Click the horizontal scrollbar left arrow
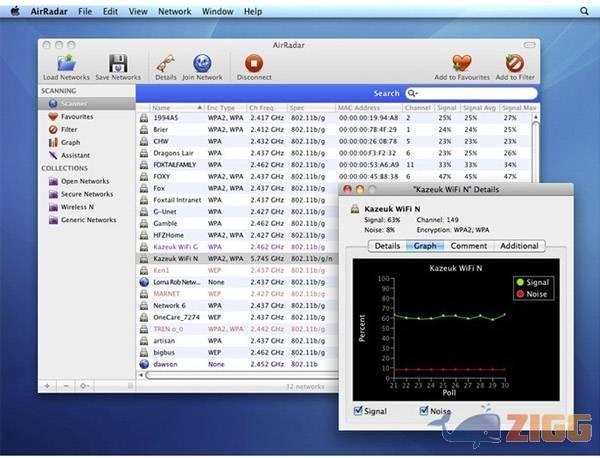Image resolution: width=600 pixels, height=458 pixels. pos(141,375)
